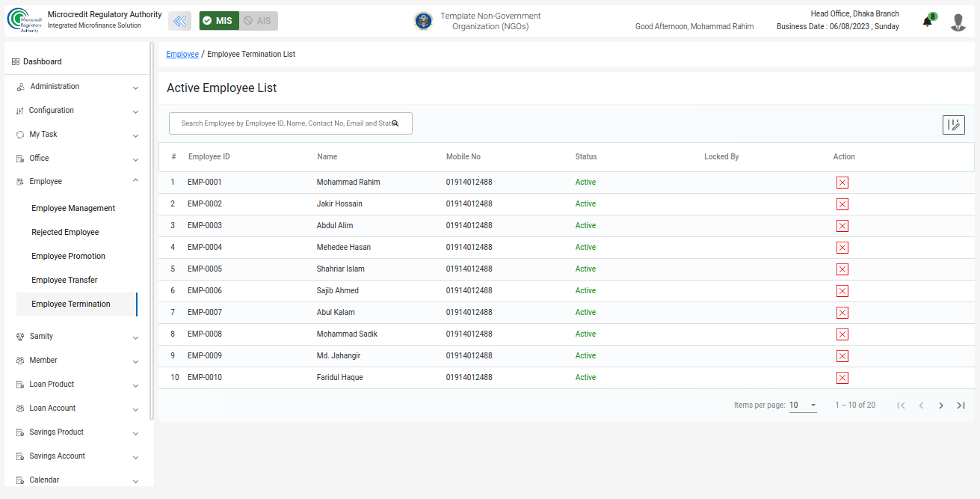Click the search magnifier icon
Image resolution: width=980 pixels, height=499 pixels.
click(395, 123)
